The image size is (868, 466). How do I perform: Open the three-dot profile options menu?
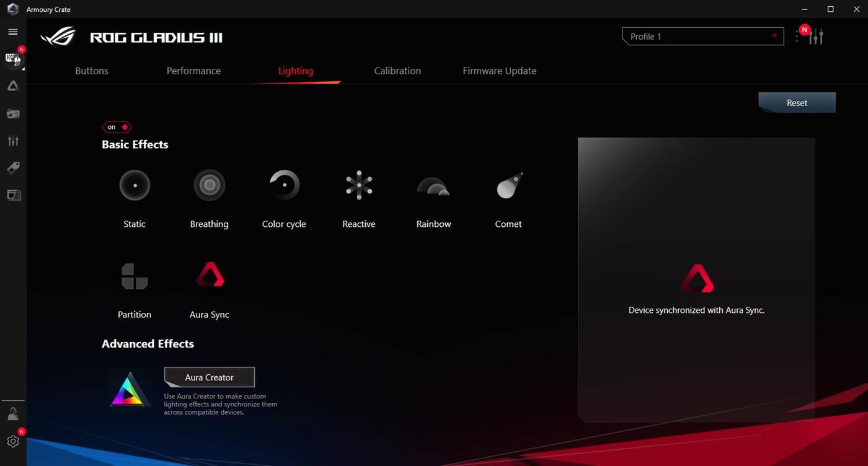pos(797,37)
